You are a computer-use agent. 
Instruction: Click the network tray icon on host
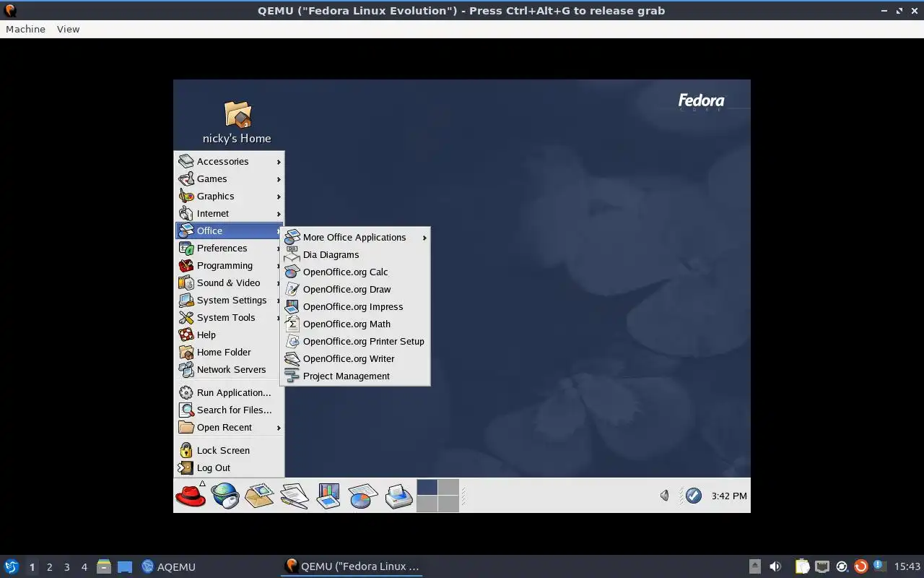pyautogui.click(x=822, y=566)
